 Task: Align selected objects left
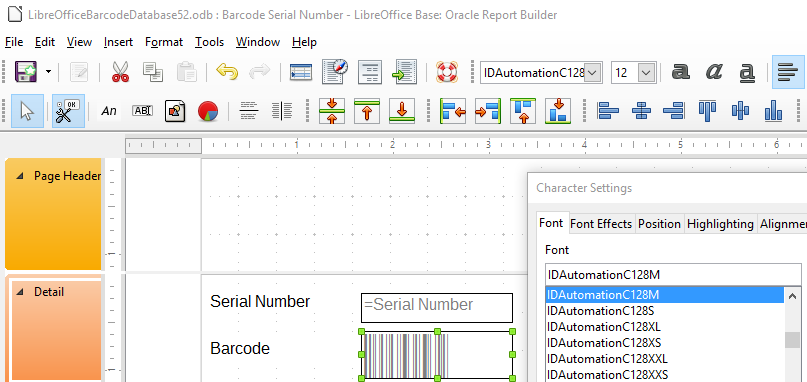coord(608,111)
